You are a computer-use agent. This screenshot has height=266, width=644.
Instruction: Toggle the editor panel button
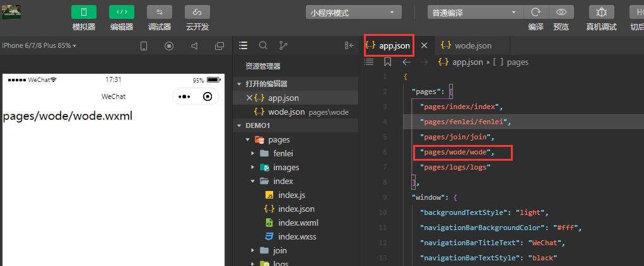[122, 13]
